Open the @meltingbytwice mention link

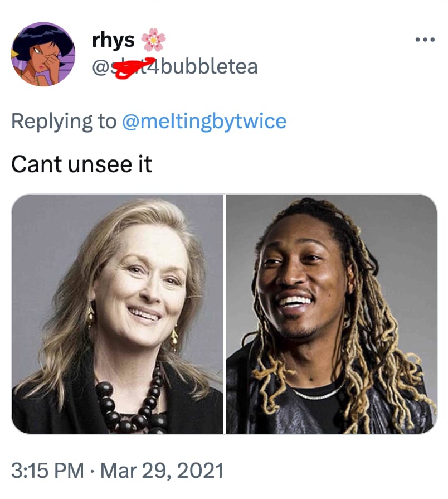(204, 120)
